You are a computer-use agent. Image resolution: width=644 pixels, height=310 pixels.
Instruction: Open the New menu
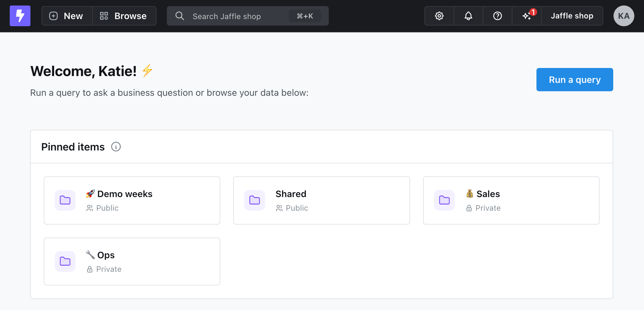pyautogui.click(x=67, y=16)
